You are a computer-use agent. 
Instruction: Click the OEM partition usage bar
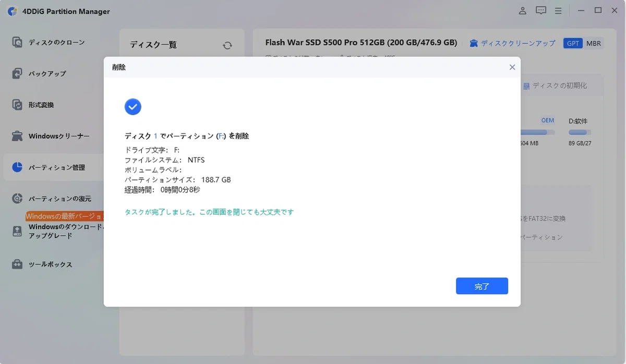537,133
